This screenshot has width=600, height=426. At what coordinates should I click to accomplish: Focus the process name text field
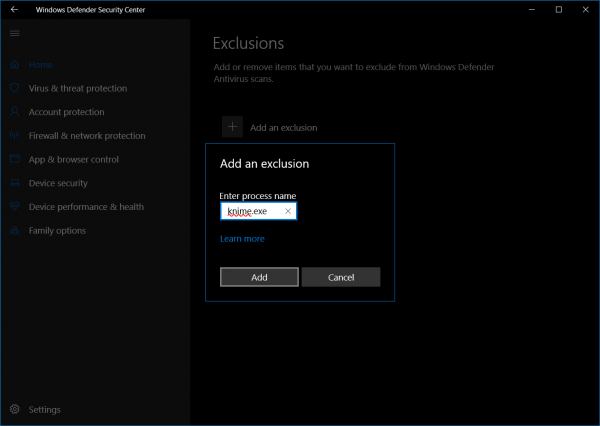pyautogui.click(x=251, y=212)
